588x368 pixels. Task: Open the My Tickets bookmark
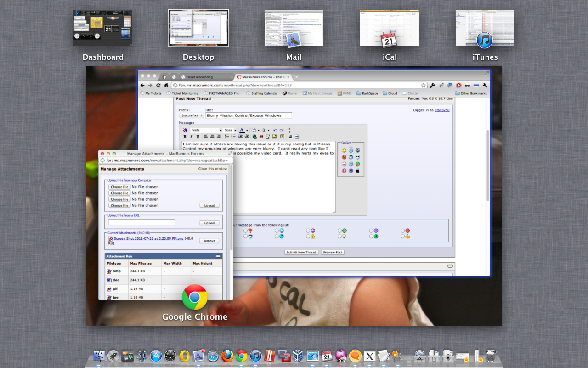tap(151, 93)
